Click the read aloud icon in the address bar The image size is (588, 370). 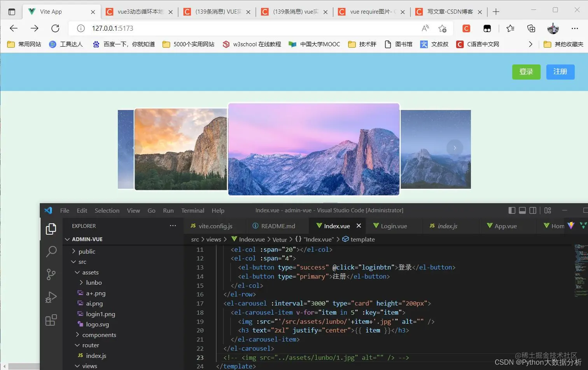point(425,28)
